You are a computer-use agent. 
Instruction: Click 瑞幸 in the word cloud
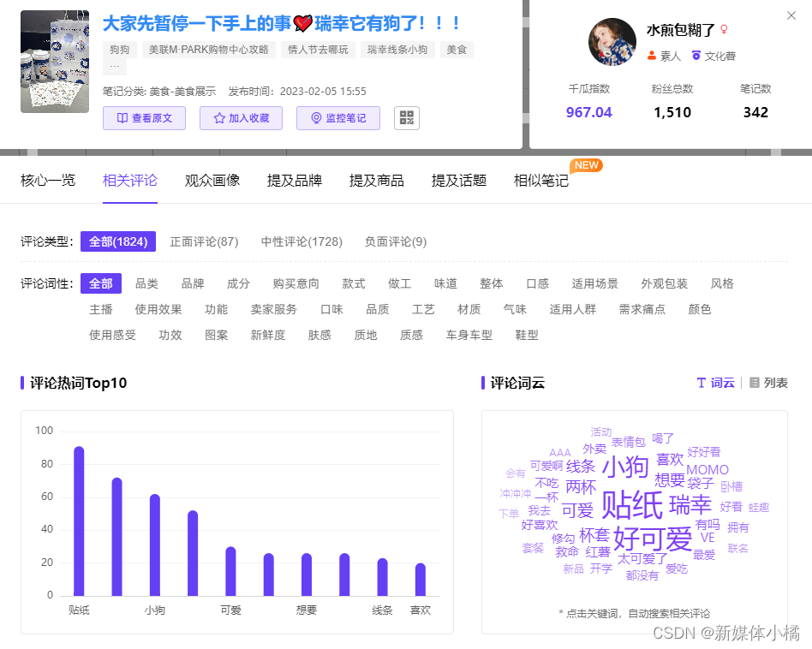(690, 504)
